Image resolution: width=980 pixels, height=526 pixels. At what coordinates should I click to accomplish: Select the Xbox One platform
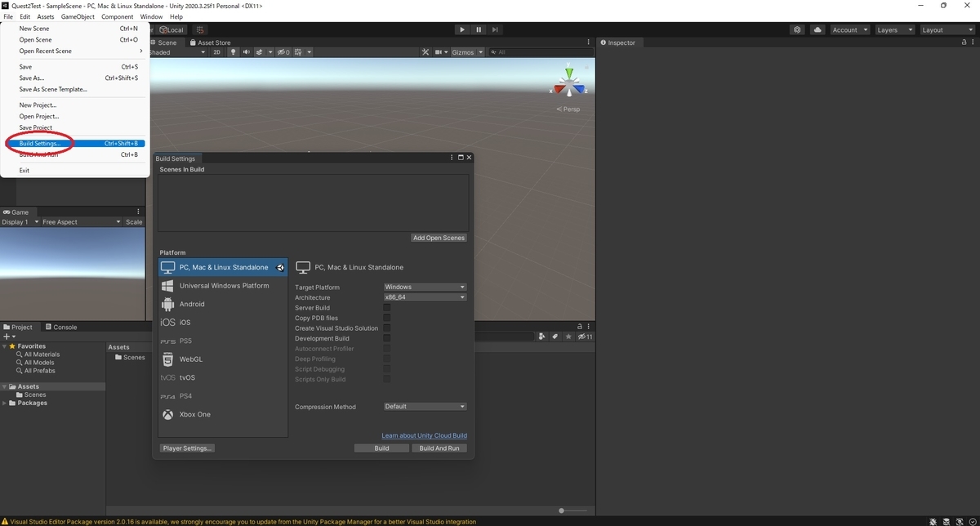click(222, 414)
